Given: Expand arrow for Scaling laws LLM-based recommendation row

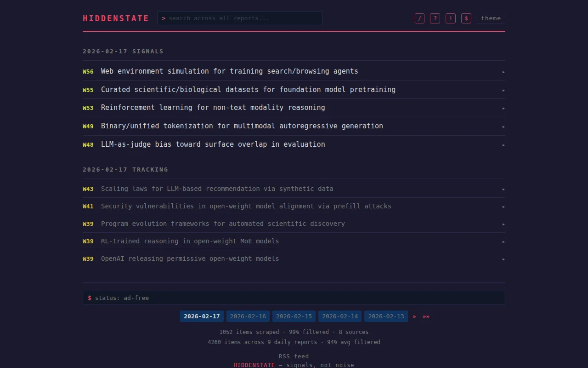Looking at the screenshot, I should click(503, 189).
